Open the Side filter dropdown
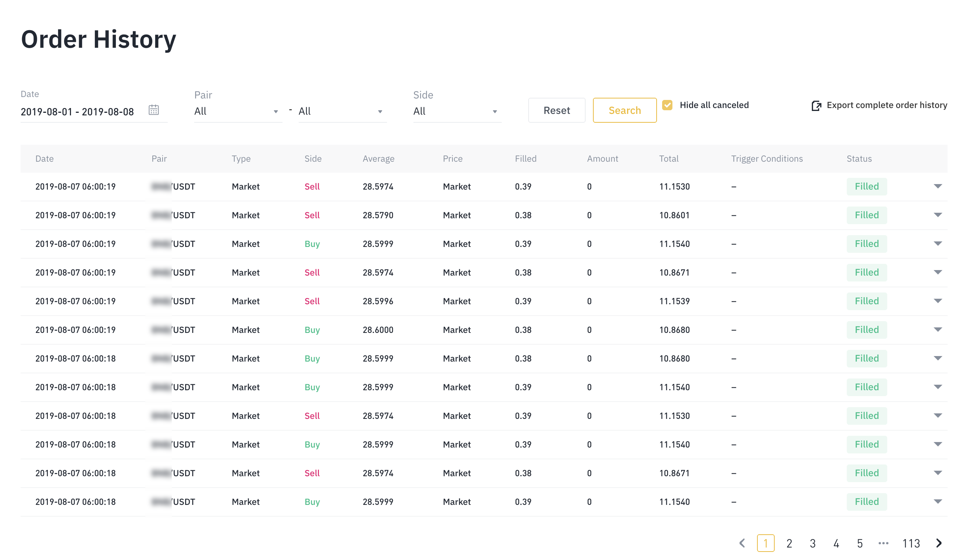Viewport: 977px width, 560px height. point(457,111)
